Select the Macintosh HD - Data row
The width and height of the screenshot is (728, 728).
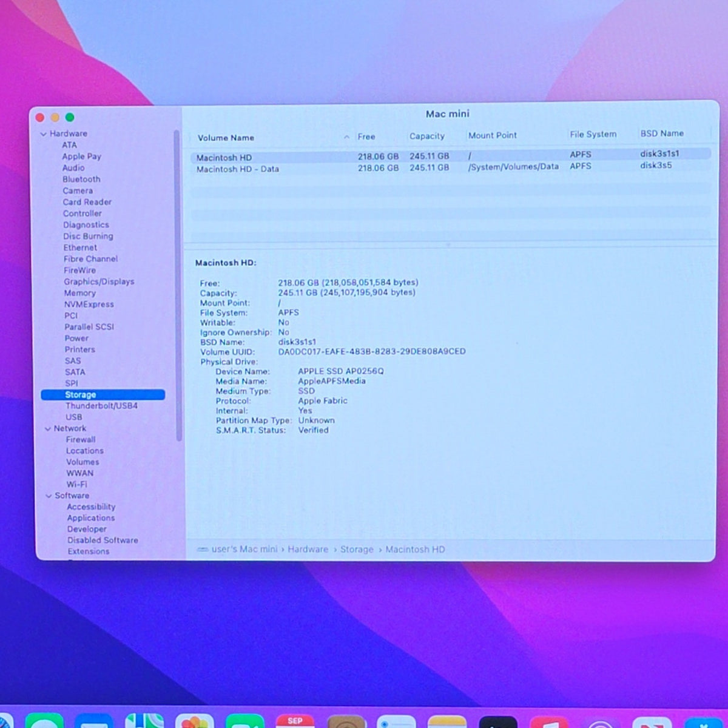(x=452, y=168)
